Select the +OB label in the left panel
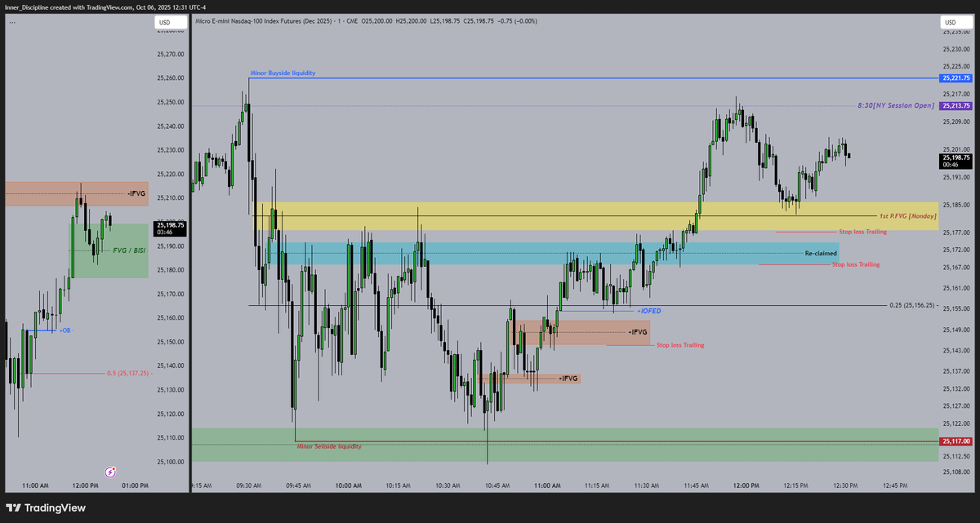Screen dimensions: 980x523 (x=65, y=330)
